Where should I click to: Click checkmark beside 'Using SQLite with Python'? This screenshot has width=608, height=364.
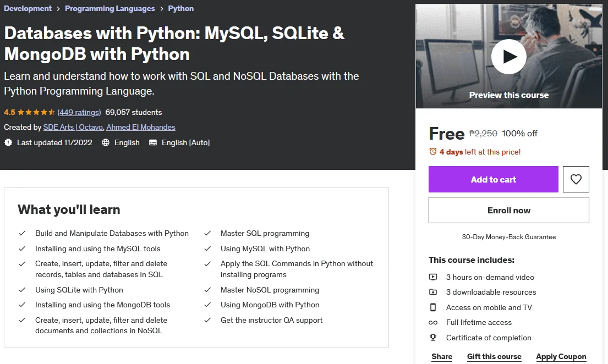22,290
